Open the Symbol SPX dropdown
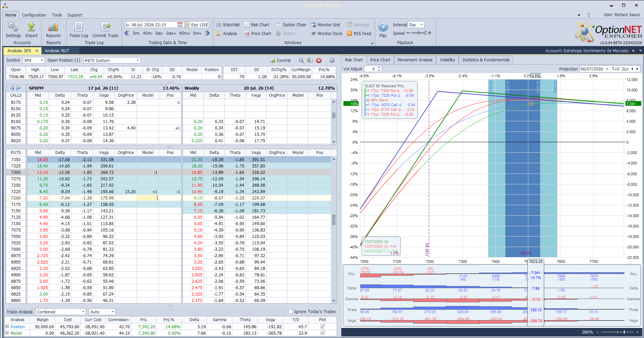This screenshot has width=644, height=338. coord(34,60)
